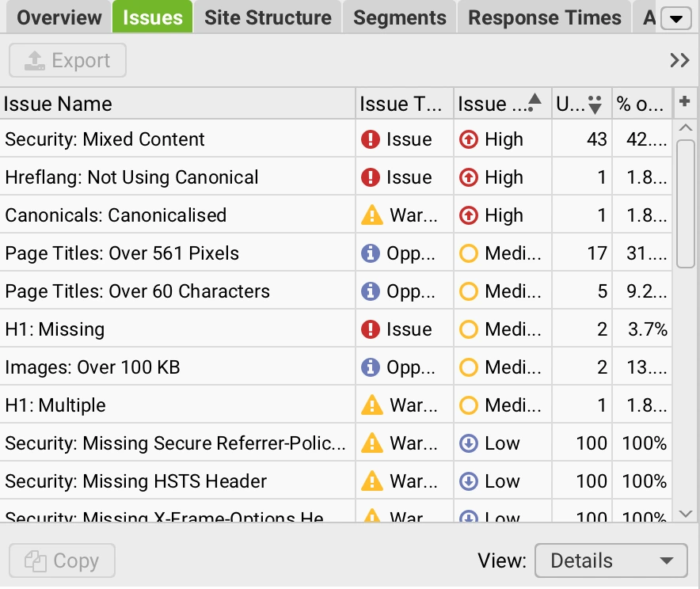Open the Site Structure tab
Viewport: 700px width, 589px height.
tap(268, 17)
